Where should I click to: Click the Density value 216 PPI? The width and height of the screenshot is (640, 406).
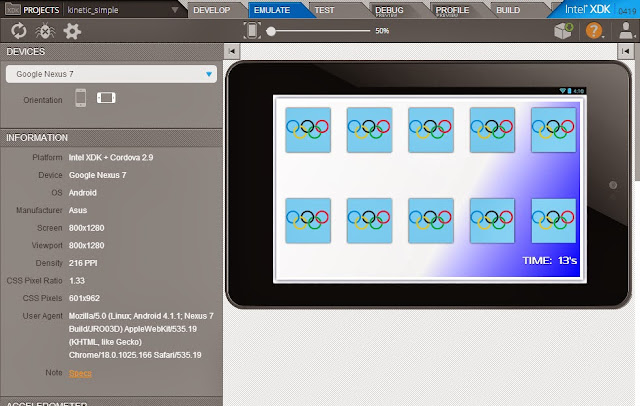pyautogui.click(x=83, y=263)
